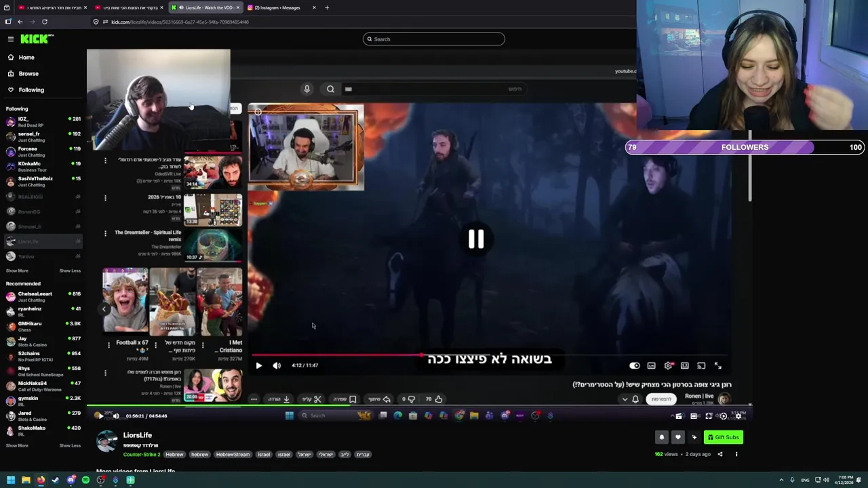Like the embedded YouTube video showing 70

pyautogui.click(x=434, y=399)
